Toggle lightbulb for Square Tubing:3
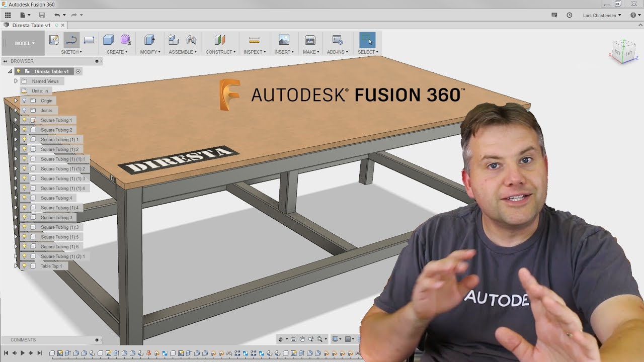The width and height of the screenshot is (644, 362). coord(24,217)
